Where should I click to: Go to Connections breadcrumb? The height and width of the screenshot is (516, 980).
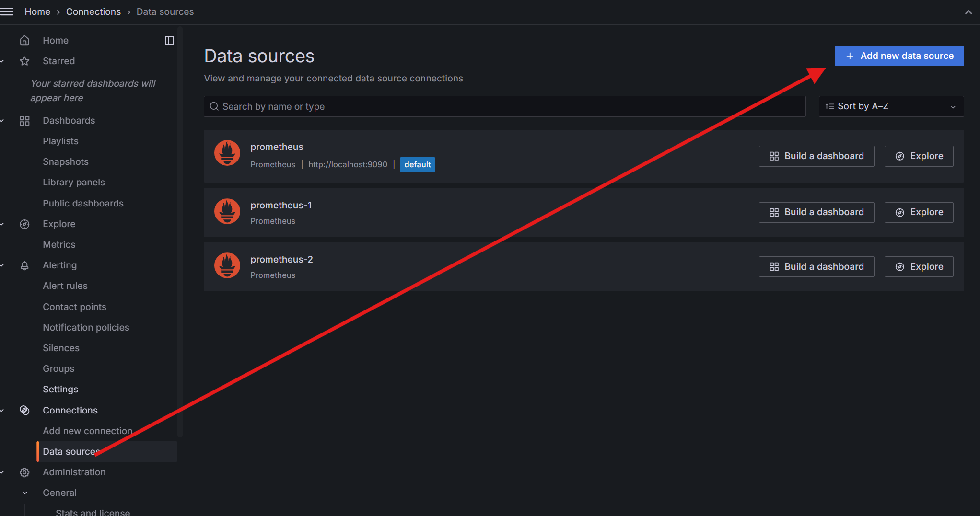click(x=93, y=11)
